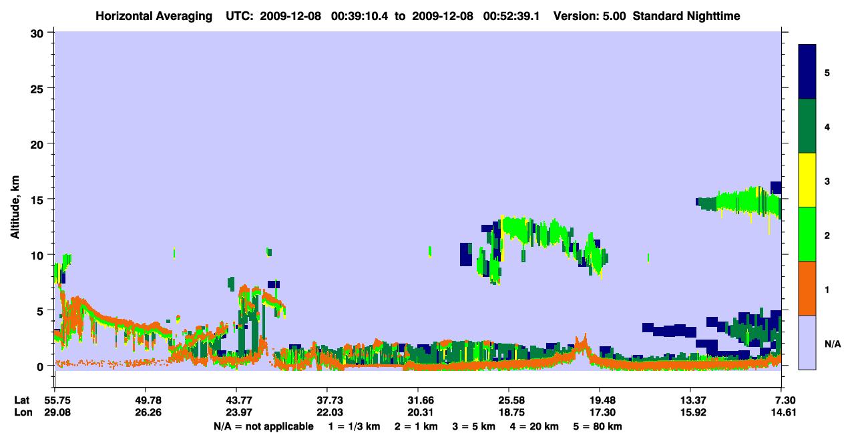Image resolution: width=868 pixels, height=445 pixels.
Task: Click the lavender N/A colorbar segment
Action: (x=807, y=342)
